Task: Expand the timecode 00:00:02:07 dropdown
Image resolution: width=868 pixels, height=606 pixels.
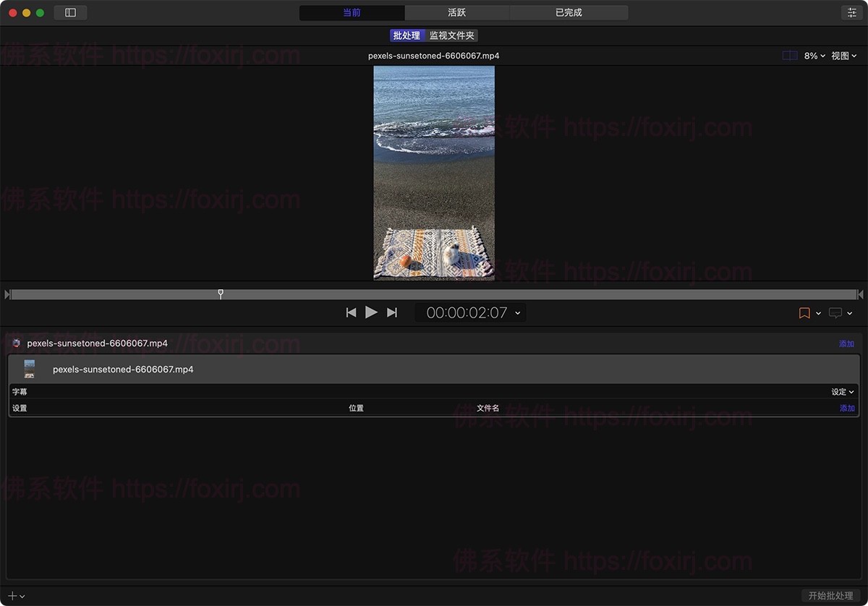Action: tap(517, 313)
